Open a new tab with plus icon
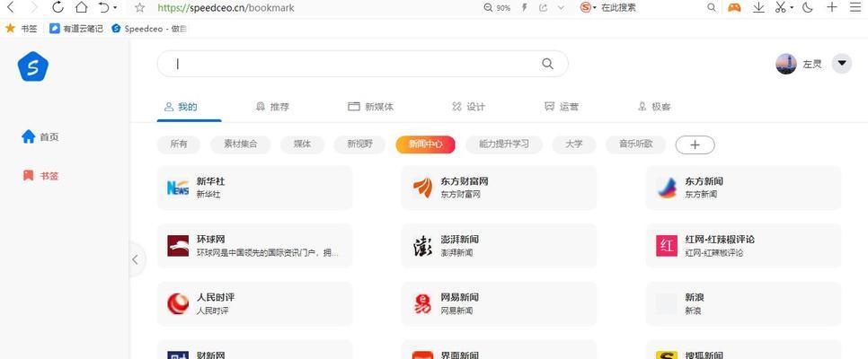 pos(832,7)
